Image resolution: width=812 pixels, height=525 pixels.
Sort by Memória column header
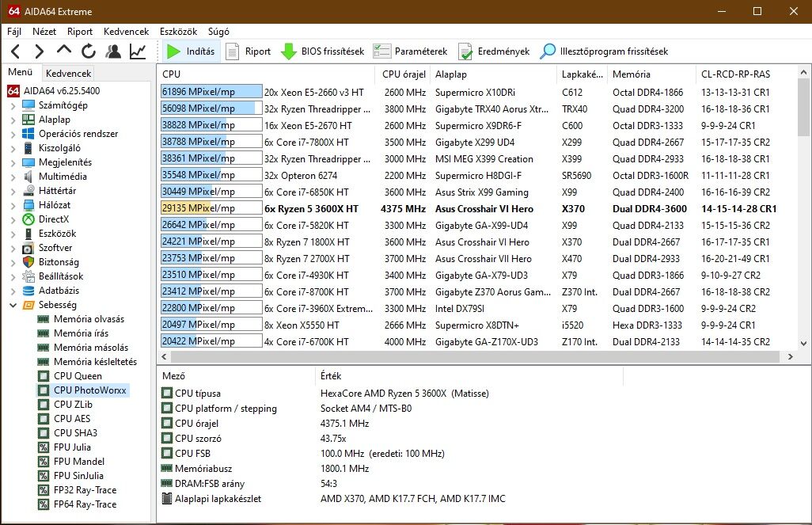(653, 74)
